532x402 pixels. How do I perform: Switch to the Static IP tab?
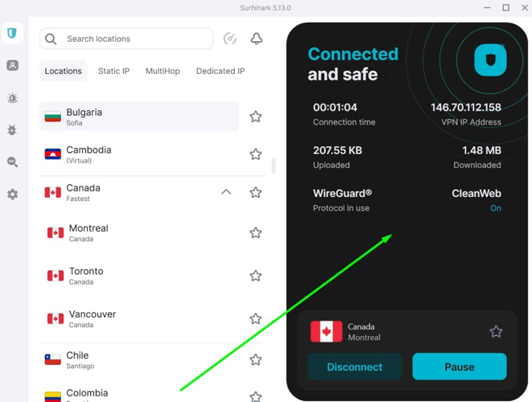point(113,71)
